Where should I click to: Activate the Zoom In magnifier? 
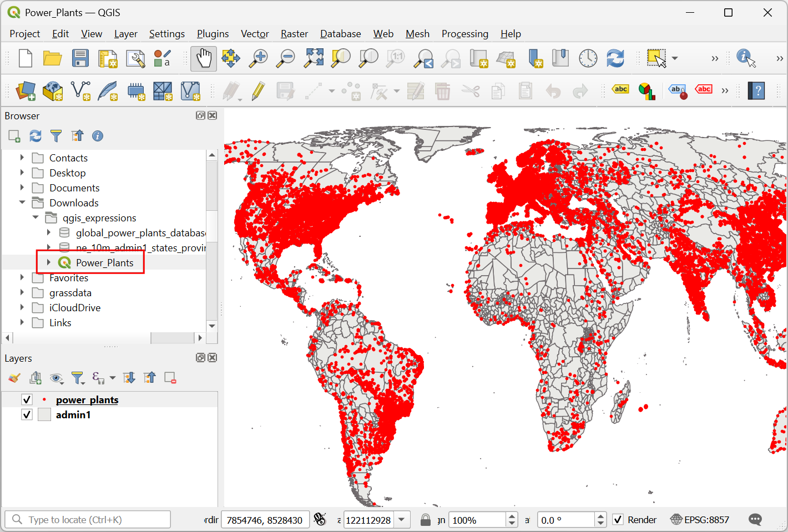[259, 58]
